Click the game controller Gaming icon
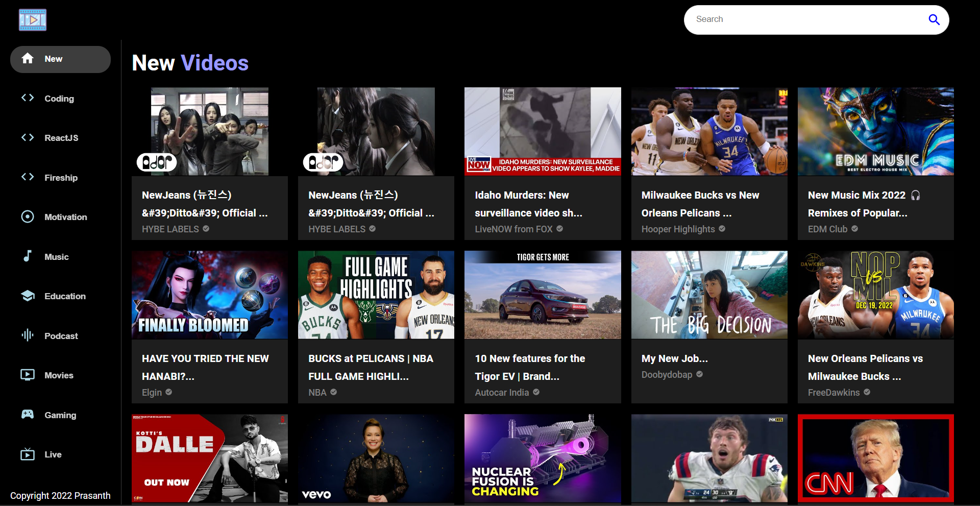The width and height of the screenshot is (980, 506). click(28, 414)
